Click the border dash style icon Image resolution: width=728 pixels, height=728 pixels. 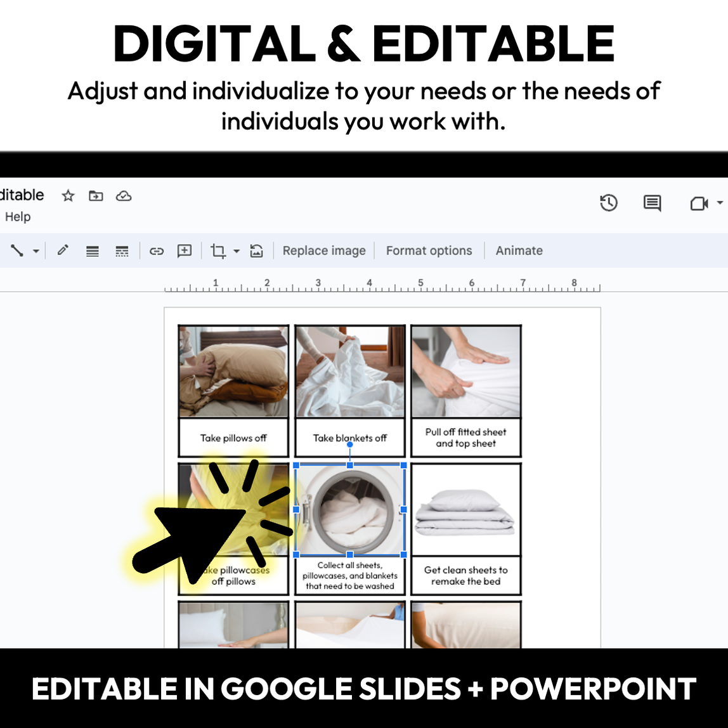point(122,250)
